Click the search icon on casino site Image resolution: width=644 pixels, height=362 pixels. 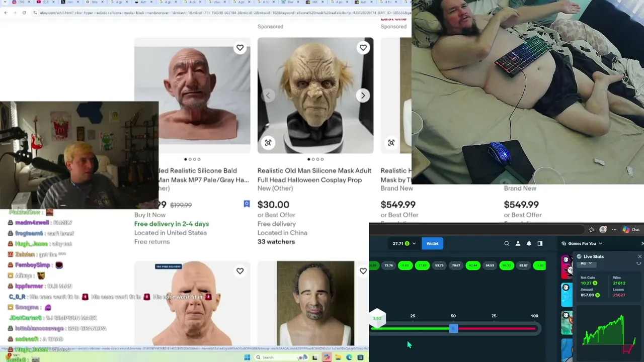pyautogui.click(x=507, y=243)
